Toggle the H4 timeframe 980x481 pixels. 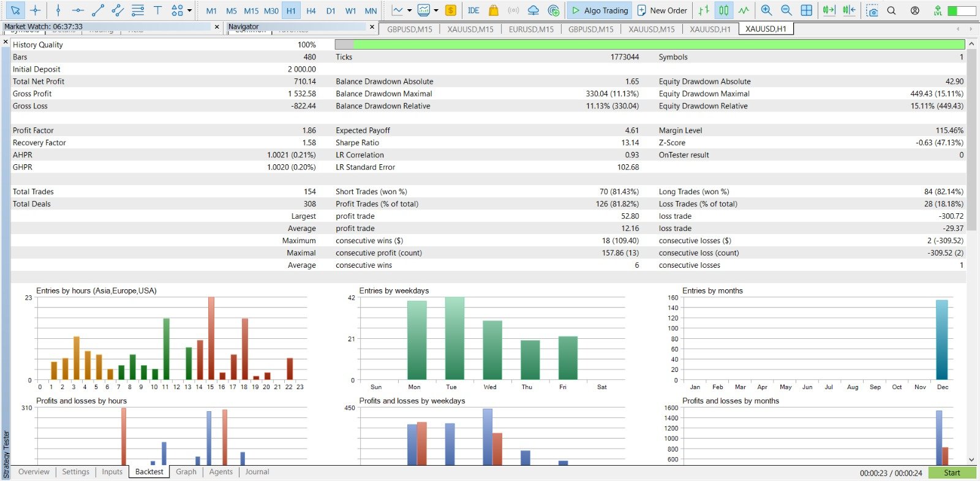click(311, 11)
